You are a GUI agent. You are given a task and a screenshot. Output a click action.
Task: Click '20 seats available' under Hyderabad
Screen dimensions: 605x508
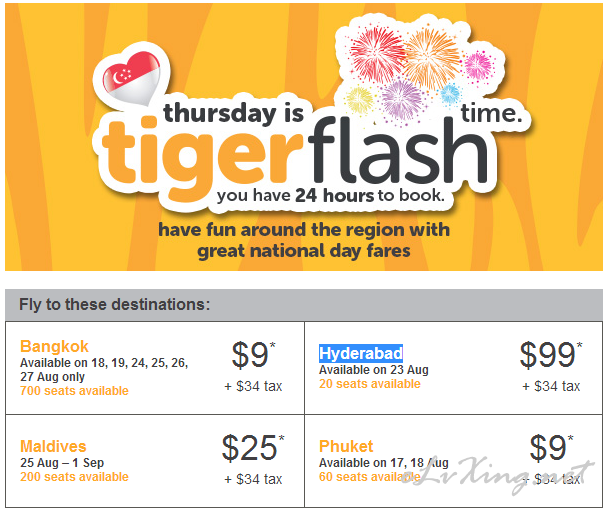(x=370, y=384)
